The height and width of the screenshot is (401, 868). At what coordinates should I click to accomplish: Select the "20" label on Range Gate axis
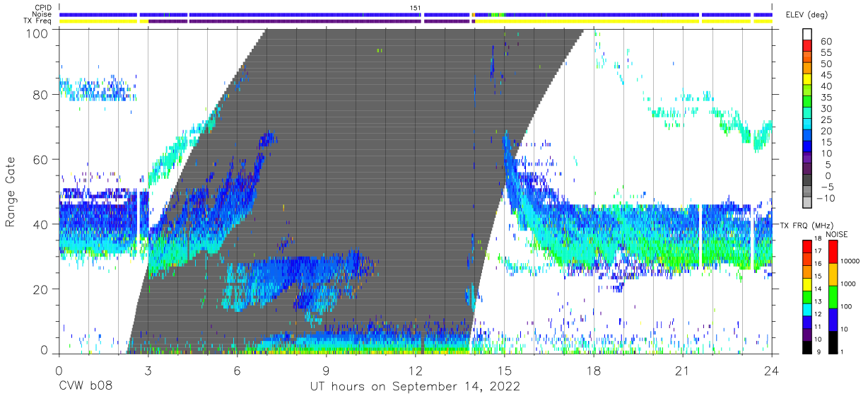[41, 289]
